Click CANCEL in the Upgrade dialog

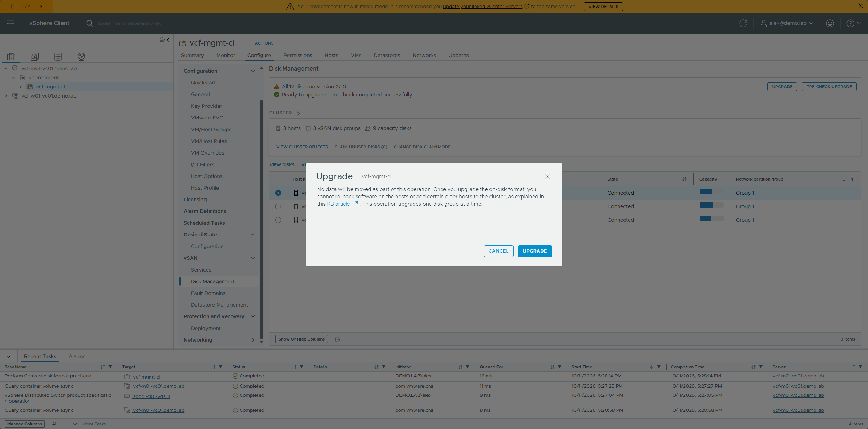click(499, 251)
